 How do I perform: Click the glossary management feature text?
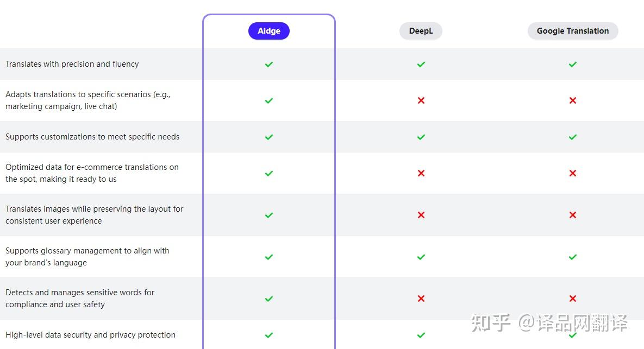pos(87,257)
